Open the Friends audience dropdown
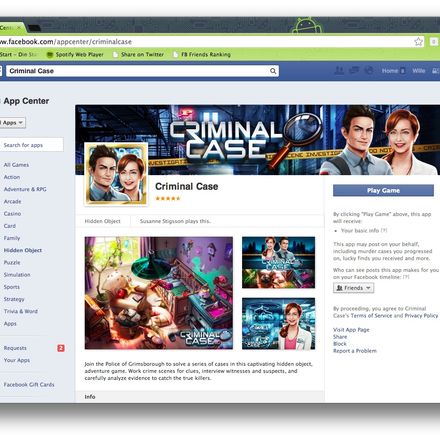 coord(353,288)
